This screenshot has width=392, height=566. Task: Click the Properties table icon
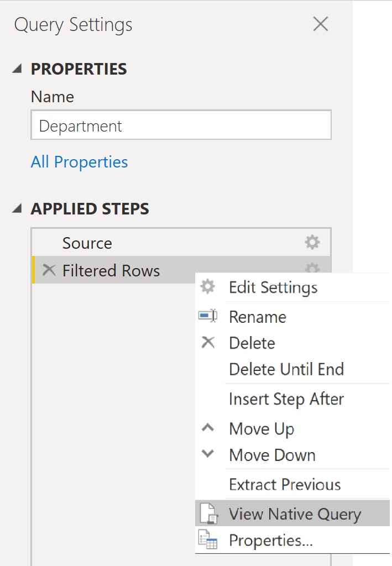(207, 539)
